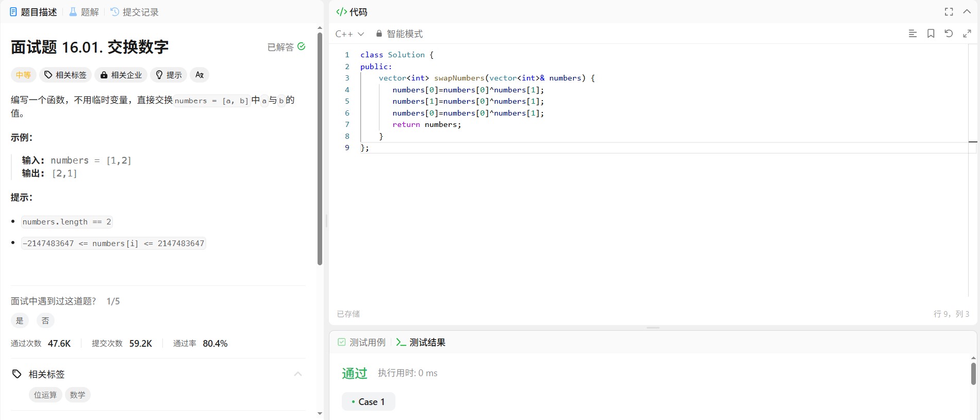Open the C++ language dropdown
This screenshot has height=420, width=980.
(350, 34)
